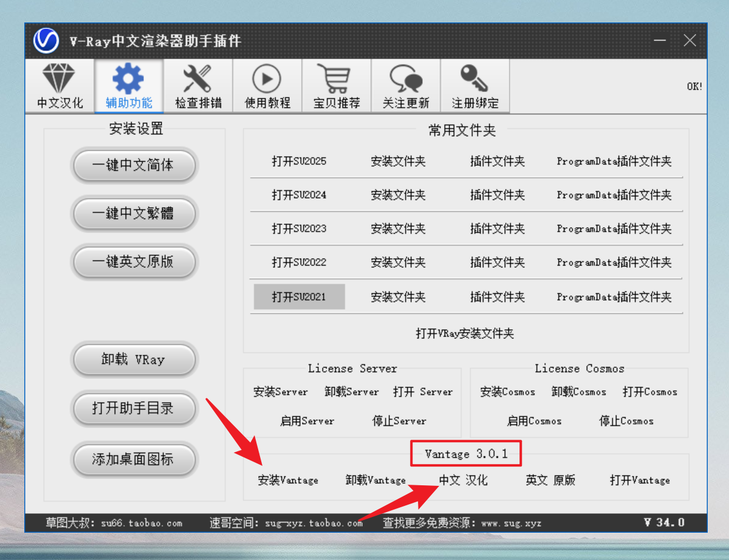Viewport: 729px width, 560px height.
Task: Open 插件文件夹 in the SU2022 row
Action: coord(498,262)
